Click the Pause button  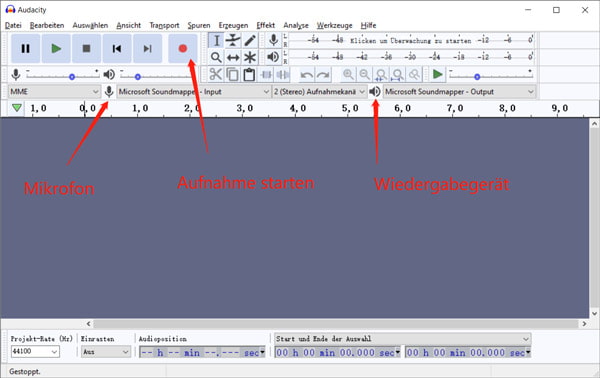tap(25, 49)
